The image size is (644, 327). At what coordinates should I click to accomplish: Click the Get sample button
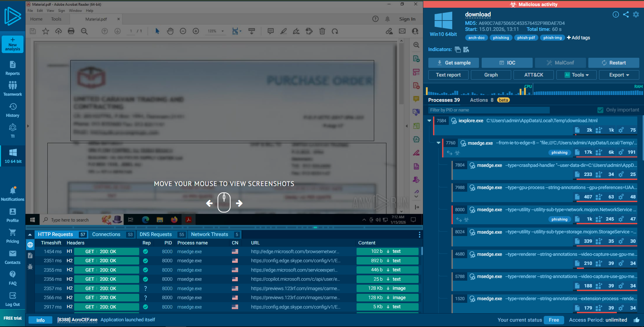click(454, 63)
